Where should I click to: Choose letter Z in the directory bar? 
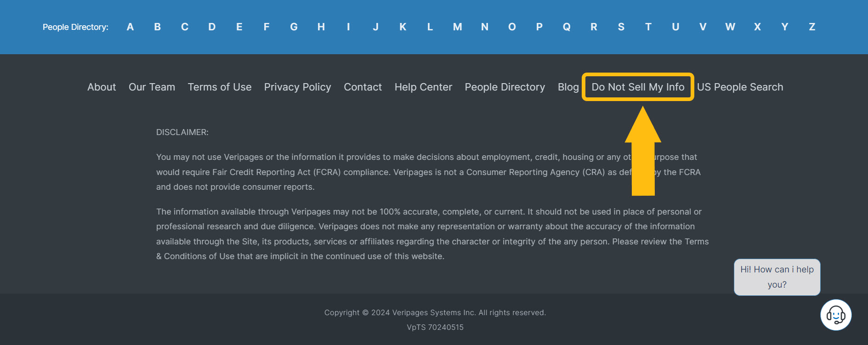812,27
